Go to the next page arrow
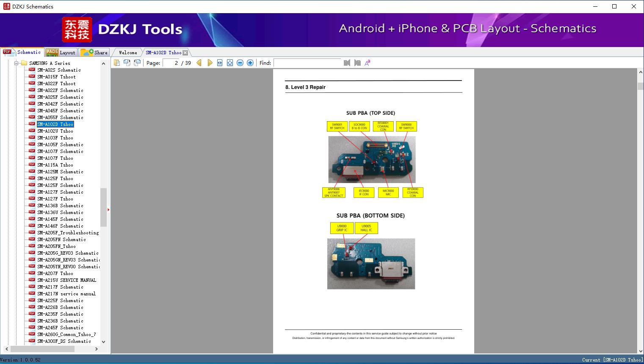The width and height of the screenshot is (644, 364). click(210, 63)
